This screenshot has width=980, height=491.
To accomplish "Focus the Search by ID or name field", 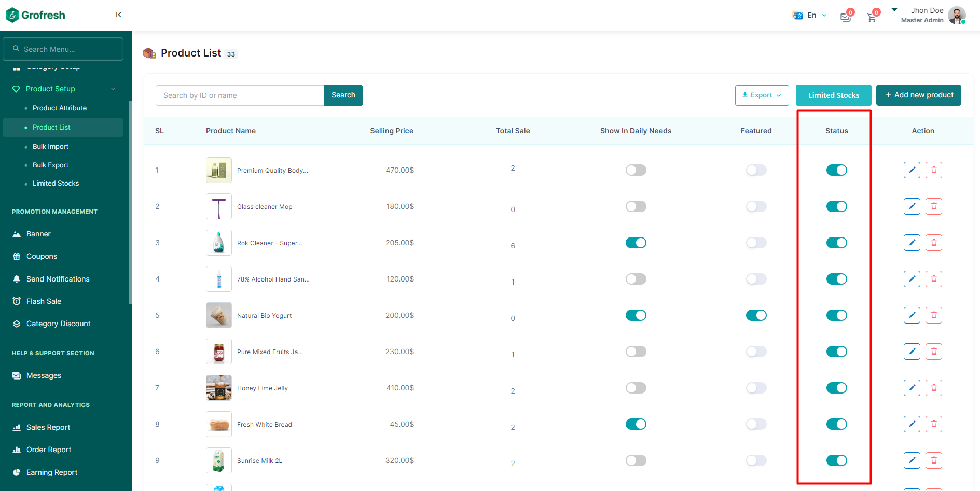I will point(240,95).
